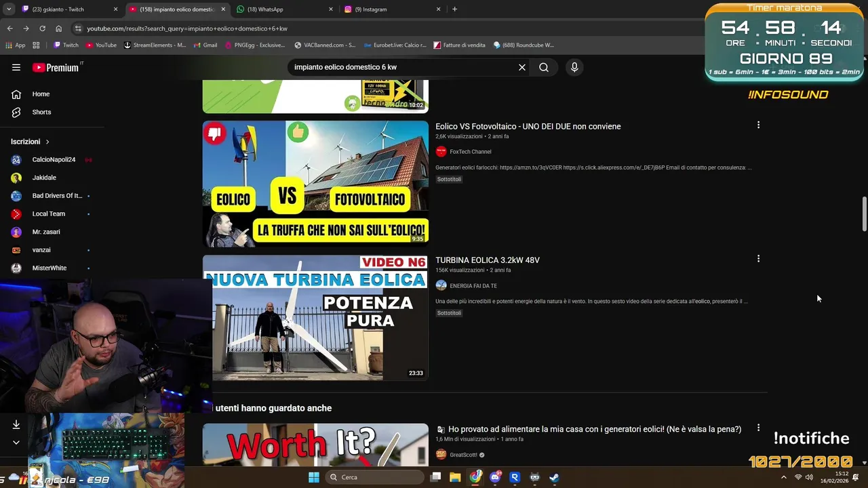
Task: Open Mr. zasari subscription
Action: click(x=46, y=232)
